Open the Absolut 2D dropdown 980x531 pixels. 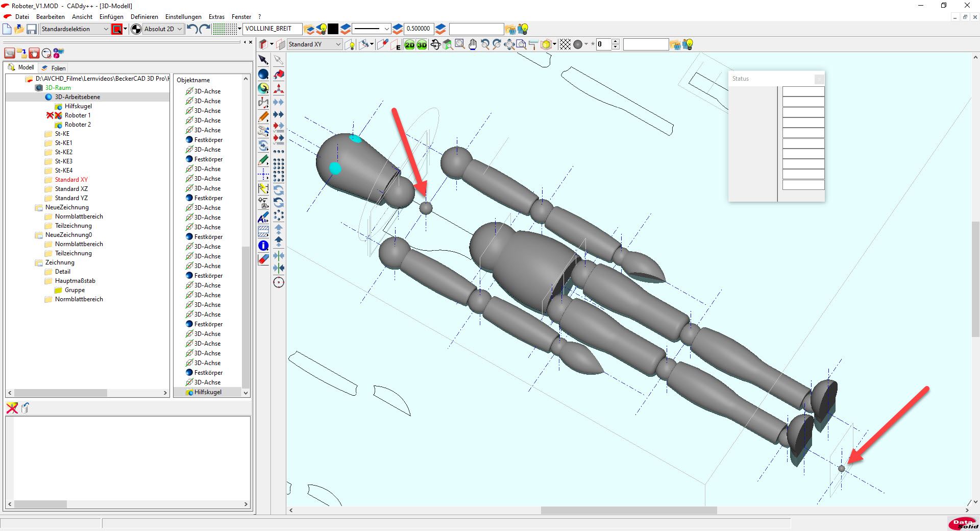click(x=163, y=29)
